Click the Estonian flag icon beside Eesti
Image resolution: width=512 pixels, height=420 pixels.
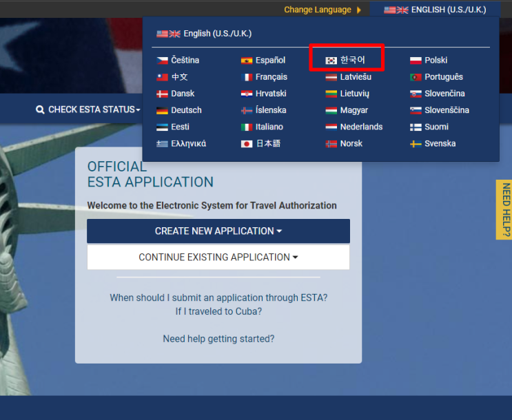163,127
